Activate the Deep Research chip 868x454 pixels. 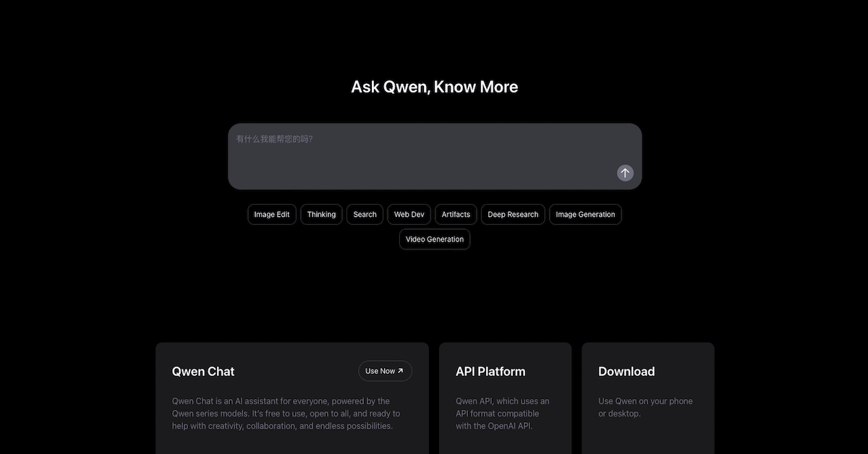tap(513, 215)
